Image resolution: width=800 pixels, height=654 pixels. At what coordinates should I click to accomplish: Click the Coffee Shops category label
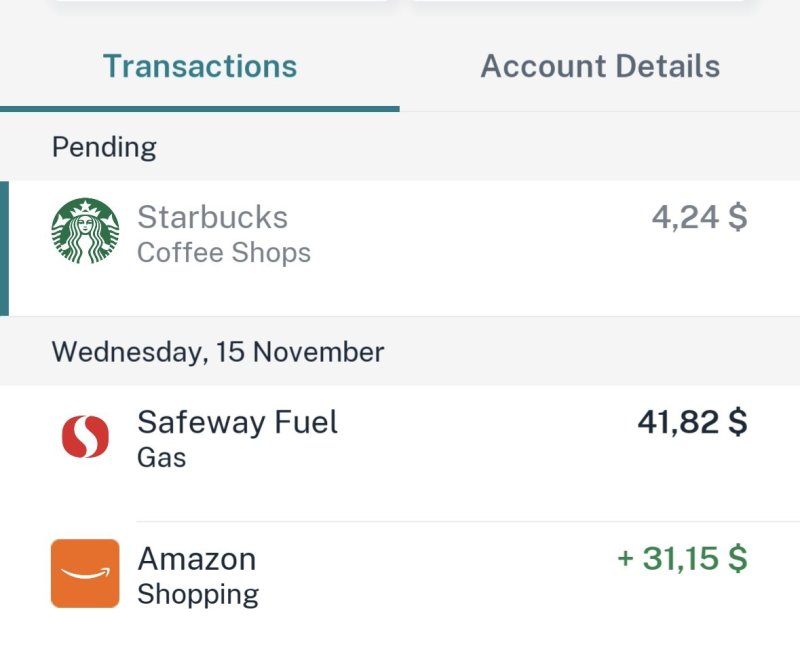(223, 253)
